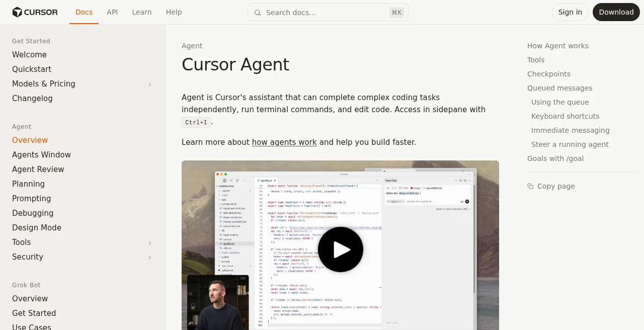The image size is (644, 330).
Task: Open the Use Cases page
Action: click(32, 326)
